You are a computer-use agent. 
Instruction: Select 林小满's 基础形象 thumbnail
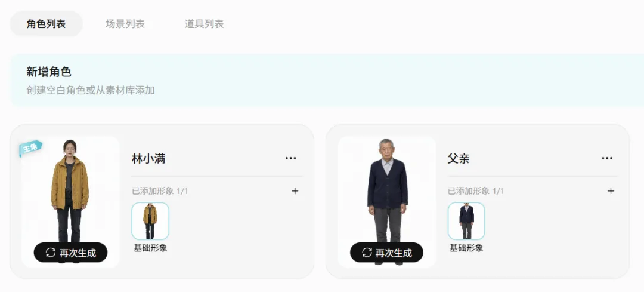pos(150,221)
